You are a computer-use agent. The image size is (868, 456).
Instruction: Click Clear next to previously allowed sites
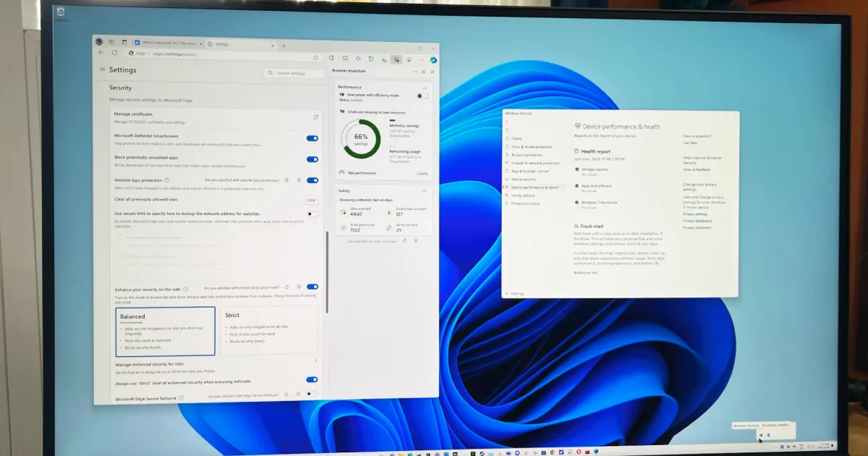pos(312,200)
